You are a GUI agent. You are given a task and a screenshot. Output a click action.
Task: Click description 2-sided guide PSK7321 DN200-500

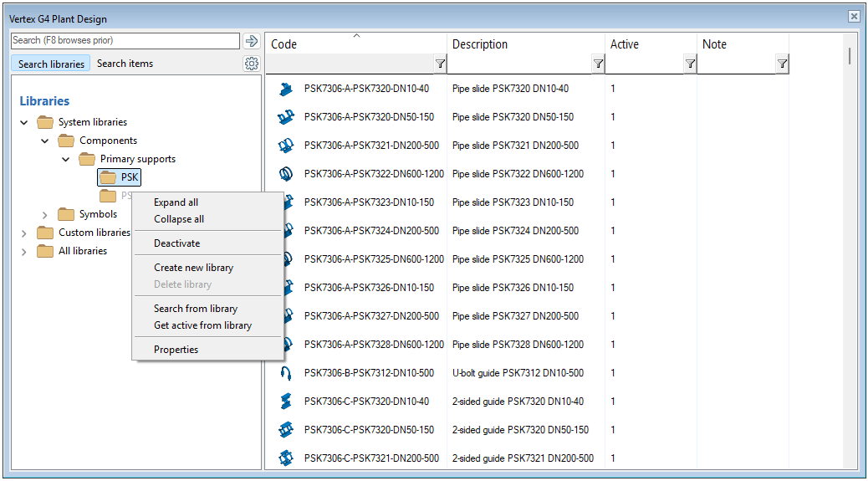click(523, 458)
